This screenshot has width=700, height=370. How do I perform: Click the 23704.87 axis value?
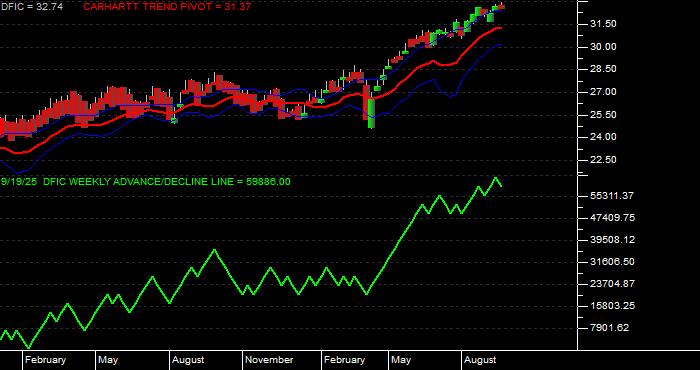[x=612, y=283]
